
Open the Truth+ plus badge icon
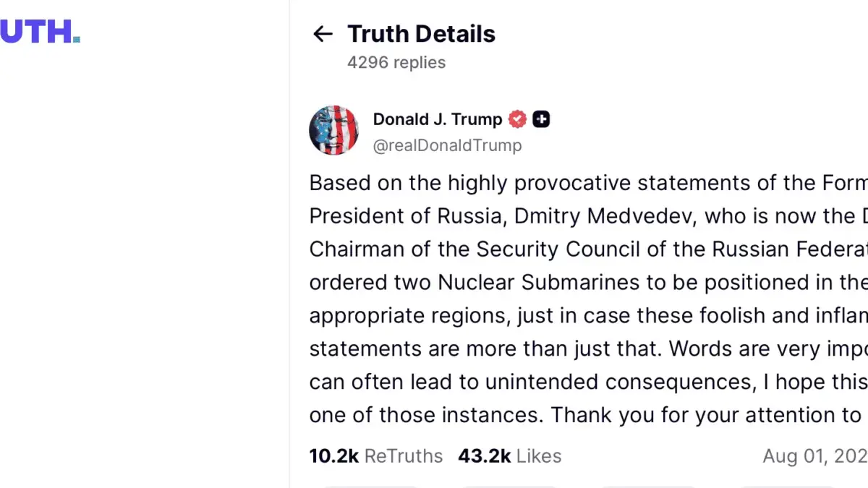[x=541, y=119]
